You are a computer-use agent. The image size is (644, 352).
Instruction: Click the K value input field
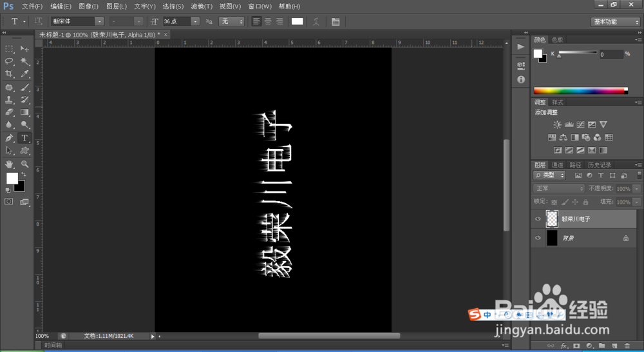coord(611,54)
